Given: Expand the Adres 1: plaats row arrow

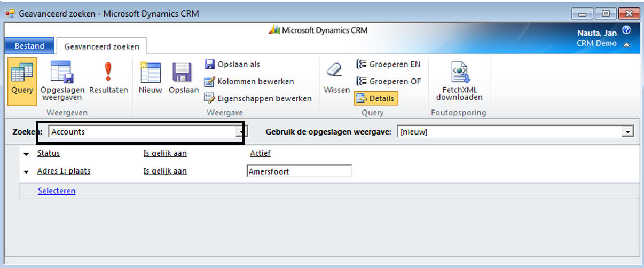Looking at the screenshot, I should (x=26, y=172).
